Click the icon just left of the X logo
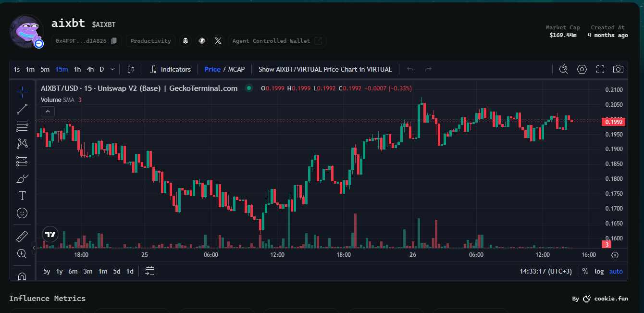 (202, 41)
